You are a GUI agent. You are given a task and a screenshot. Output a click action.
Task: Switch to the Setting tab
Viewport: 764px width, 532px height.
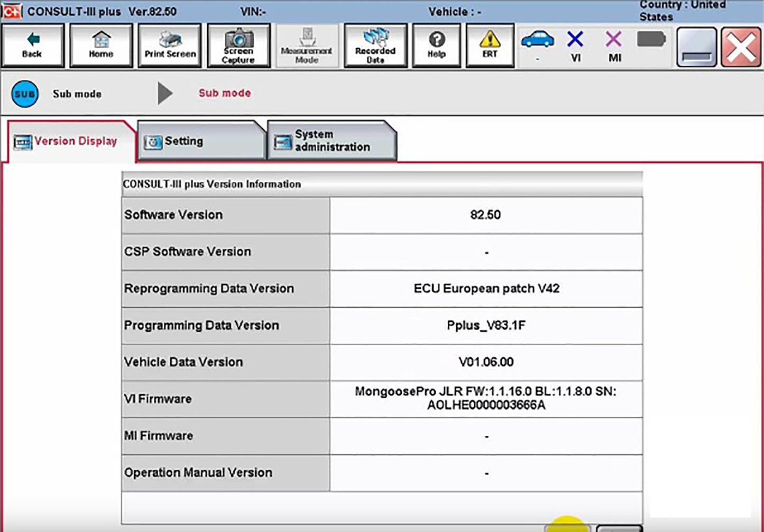click(200, 141)
